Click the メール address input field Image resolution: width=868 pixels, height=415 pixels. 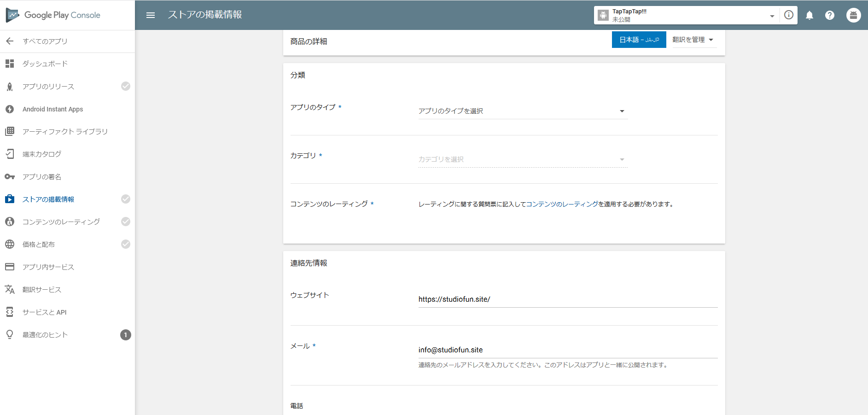(x=568, y=350)
